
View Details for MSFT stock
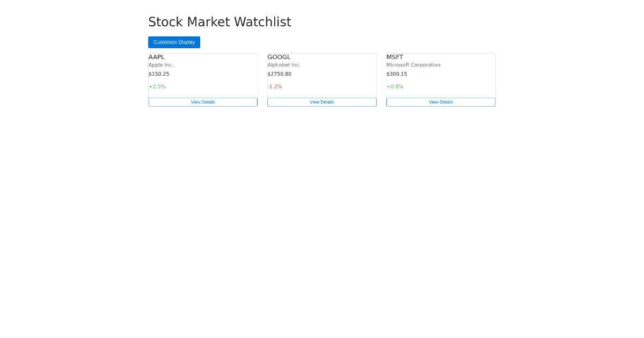tap(441, 102)
